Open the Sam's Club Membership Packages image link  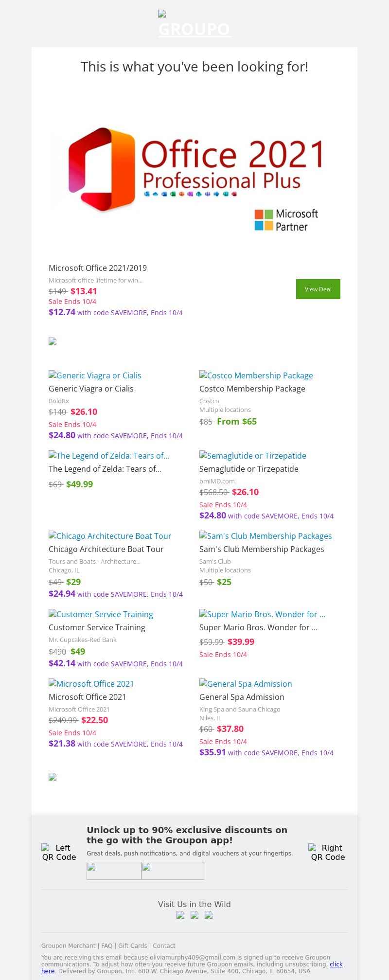click(x=265, y=536)
